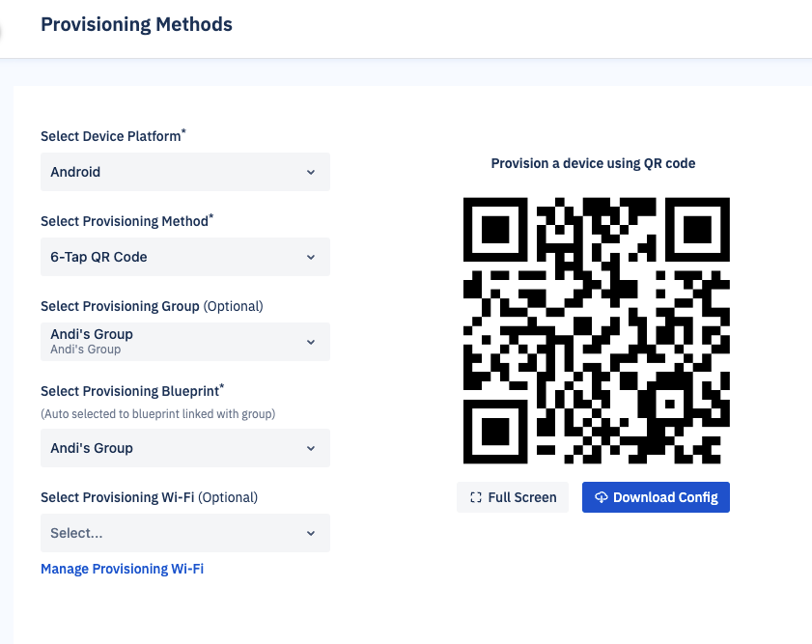Click the Device Platform chevron arrow

pos(311,172)
